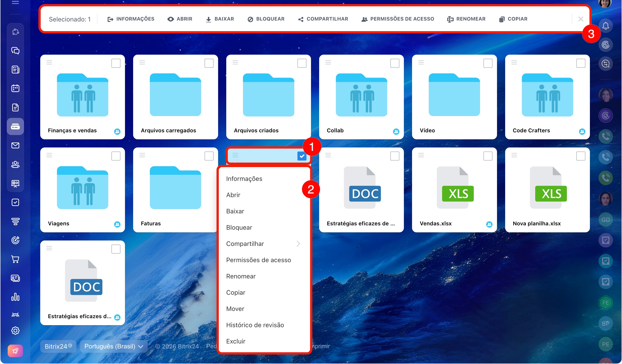This screenshot has width=622, height=364.
Task: Open the Calendar icon in sidebar
Action: click(15, 88)
